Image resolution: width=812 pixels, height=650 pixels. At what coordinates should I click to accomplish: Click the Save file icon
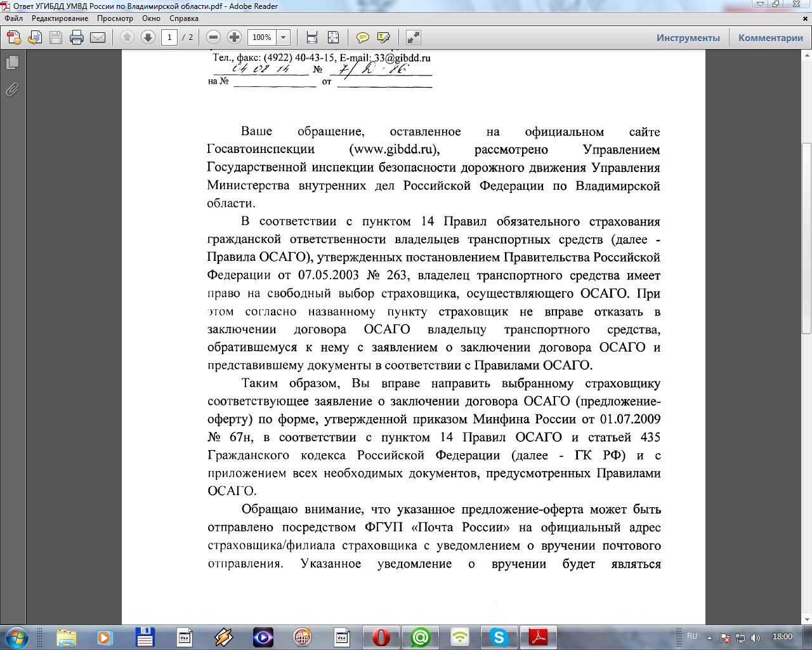coord(56,37)
